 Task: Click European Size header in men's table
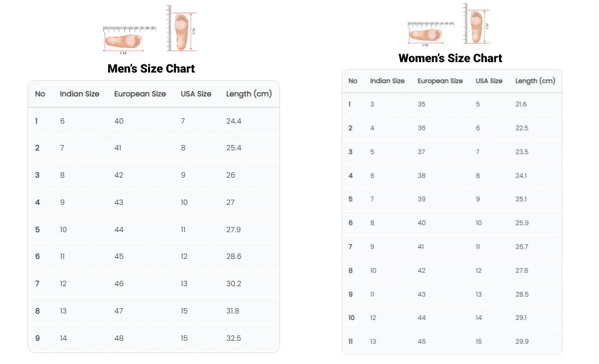tap(140, 94)
